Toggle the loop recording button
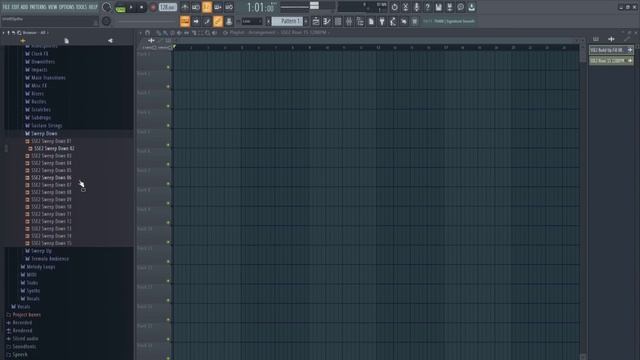 [229, 7]
